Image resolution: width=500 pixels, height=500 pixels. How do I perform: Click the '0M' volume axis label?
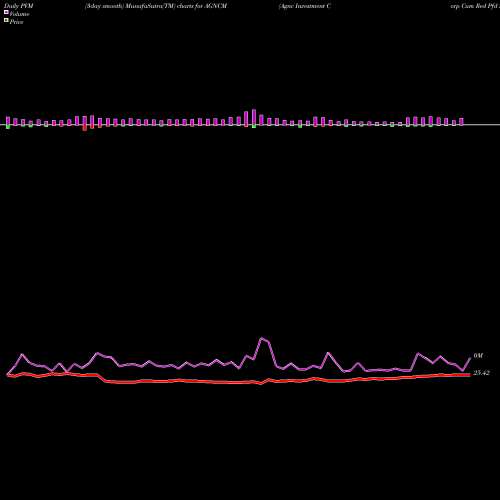pos(478,356)
